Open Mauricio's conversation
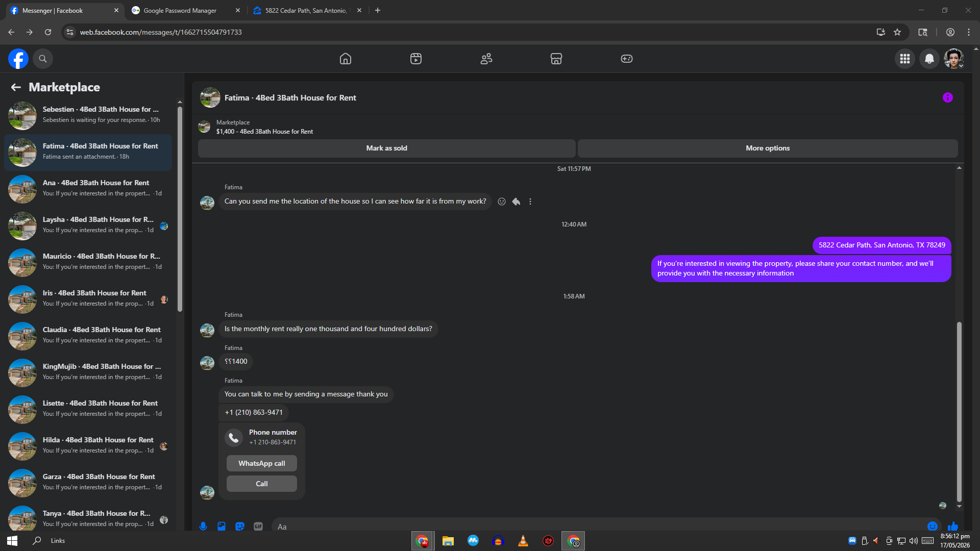Viewport: 980px width, 551px height. tap(88, 262)
